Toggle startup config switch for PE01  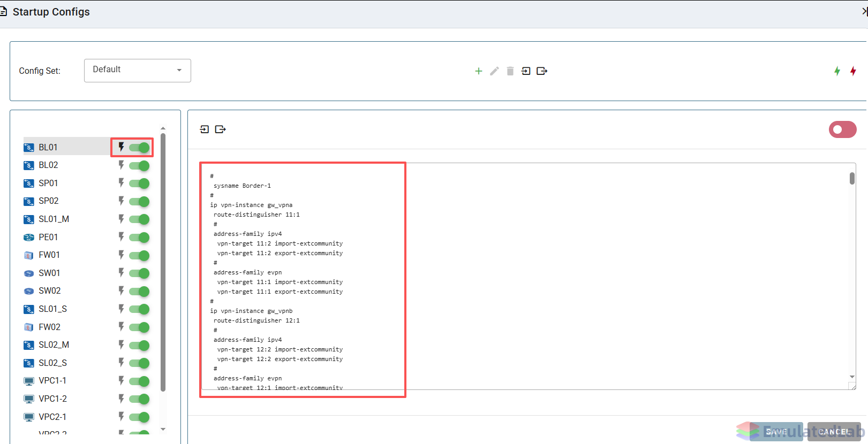139,238
